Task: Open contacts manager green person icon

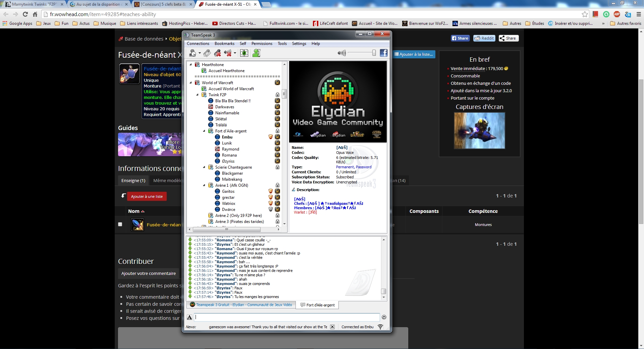Action: click(x=257, y=53)
